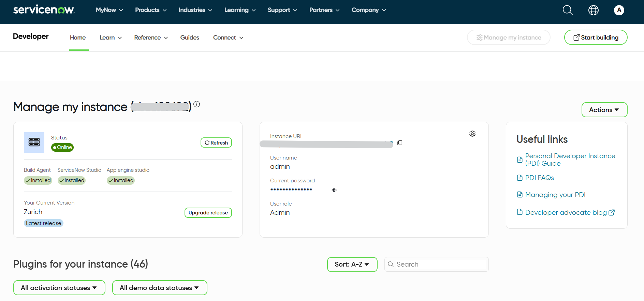Screen dimensions: 644x301
Task: Copy the Instance URL
Action: pyautogui.click(x=400, y=143)
